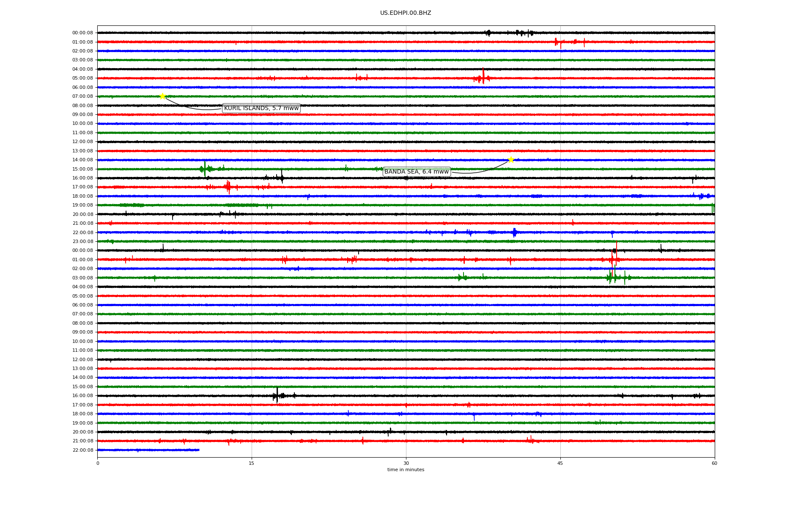Image resolution: width=812 pixels, height=508 pixels.
Task: Click the first 00:00:08 time label at top
Action: (x=82, y=33)
